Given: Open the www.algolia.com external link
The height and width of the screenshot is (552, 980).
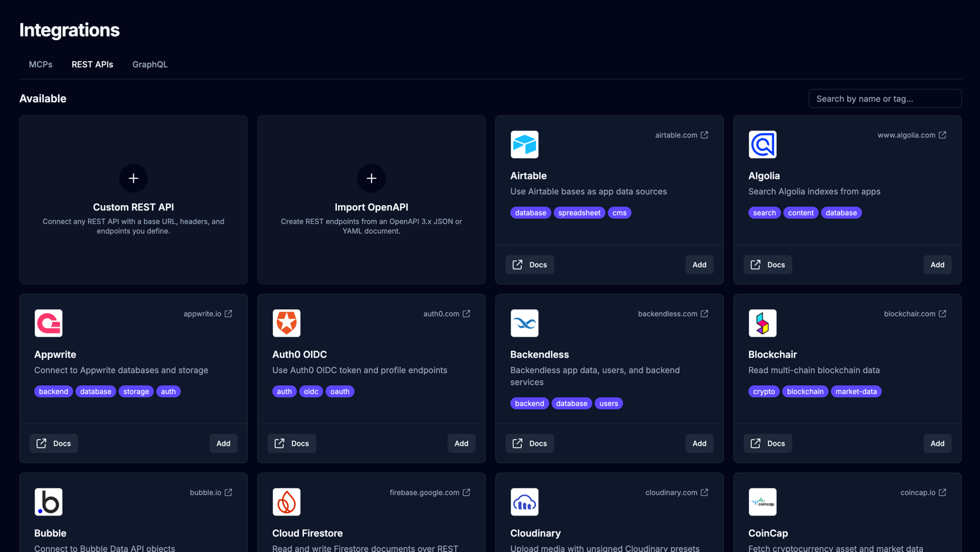Looking at the screenshot, I should (x=912, y=135).
